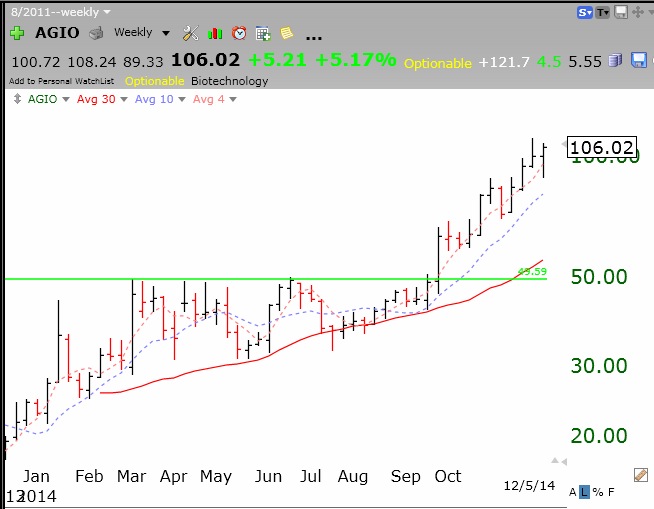Open the Weekly time frame dropdown

click(142, 33)
